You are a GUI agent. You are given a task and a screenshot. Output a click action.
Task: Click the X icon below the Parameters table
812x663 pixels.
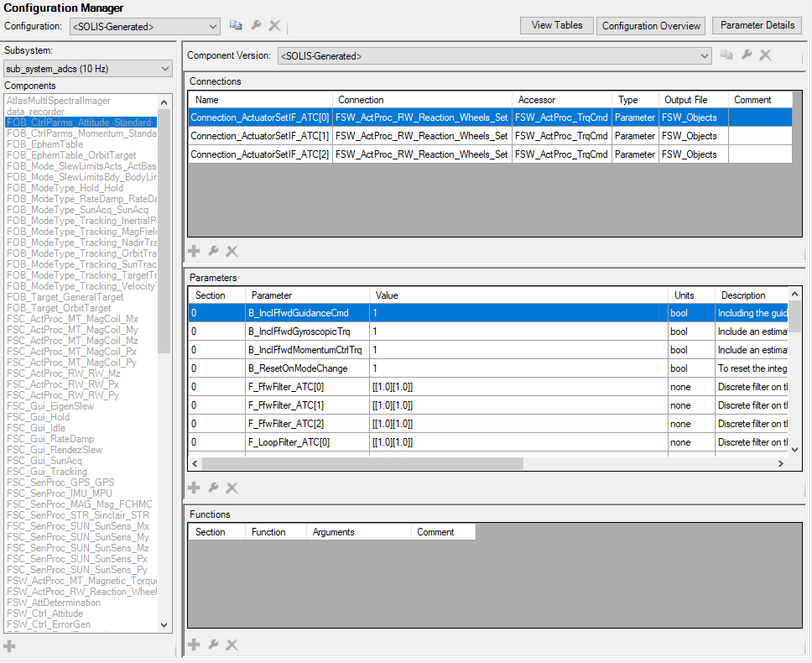[232, 488]
